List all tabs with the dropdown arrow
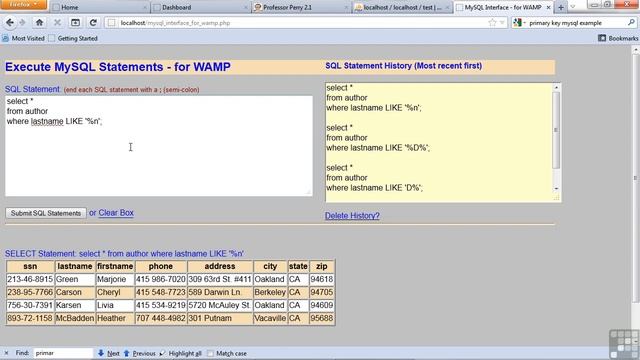This screenshot has height=360, width=640. click(573, 7)
